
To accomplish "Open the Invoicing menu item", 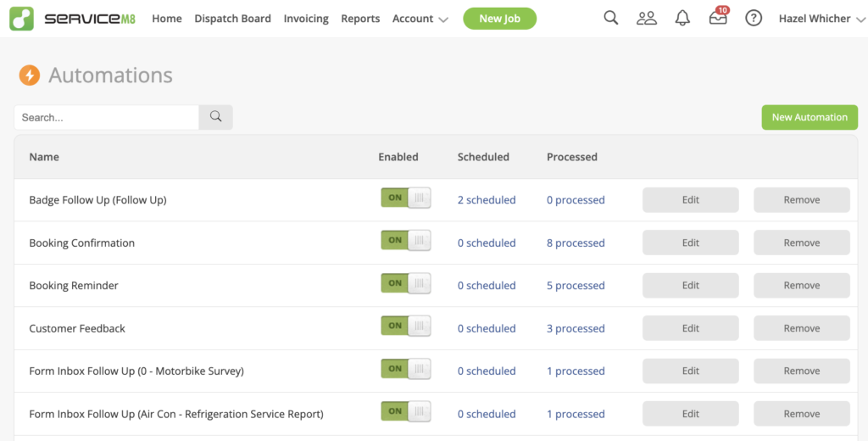I will pos(306,19).
